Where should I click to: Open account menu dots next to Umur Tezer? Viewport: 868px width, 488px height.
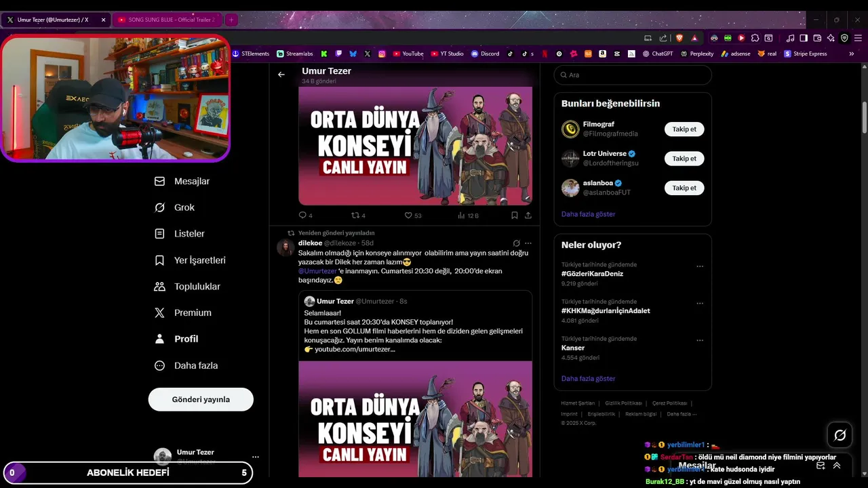click(255, 457)
